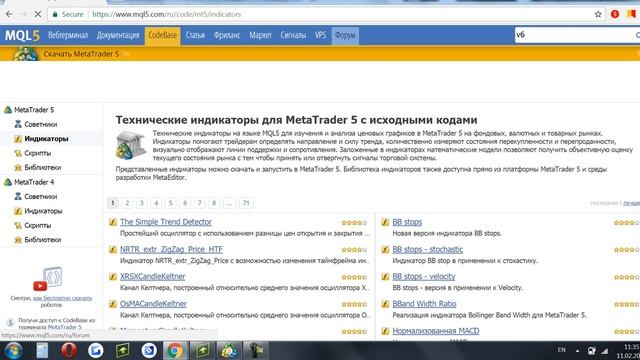Click indicator icon beside BBand Width Ratio
The image size is (640, 360).
click(385, 304)
